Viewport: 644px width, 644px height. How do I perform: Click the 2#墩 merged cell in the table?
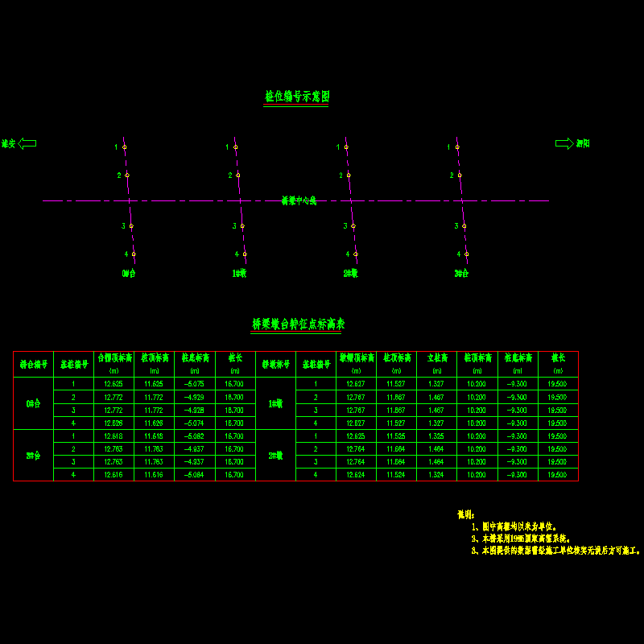(x=275, y=456)
